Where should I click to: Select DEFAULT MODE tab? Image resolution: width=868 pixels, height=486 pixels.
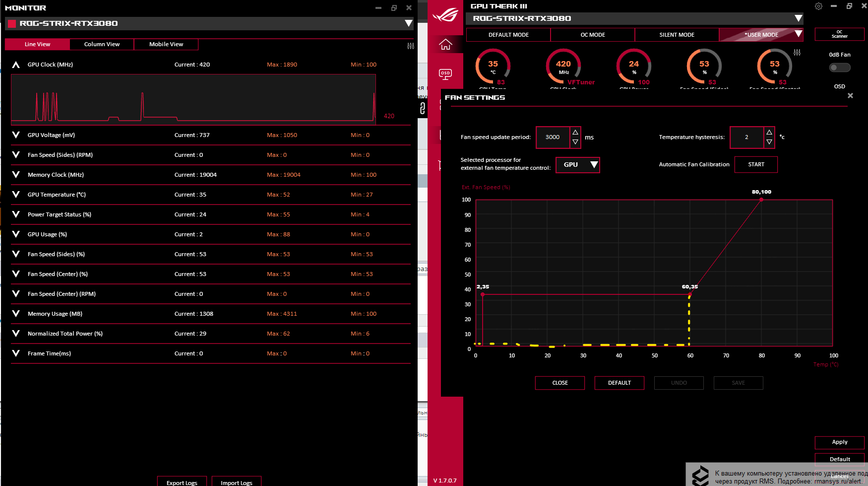pos(508,35)
